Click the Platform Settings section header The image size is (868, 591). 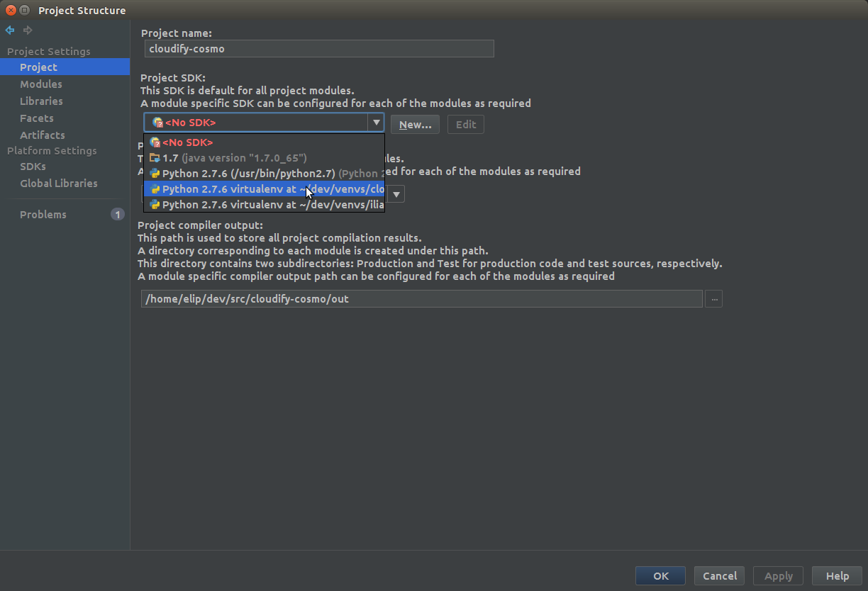tap(52, 151)
